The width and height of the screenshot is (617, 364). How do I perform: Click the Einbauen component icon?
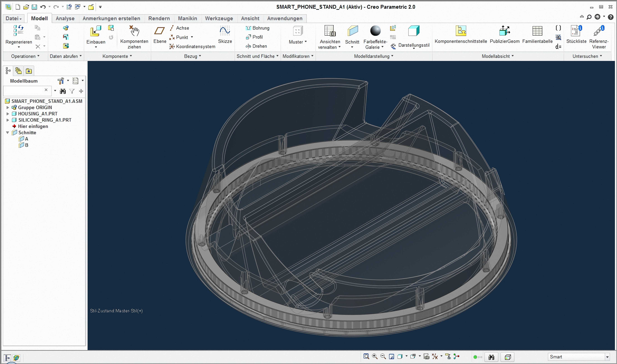[x=96, y=31]
